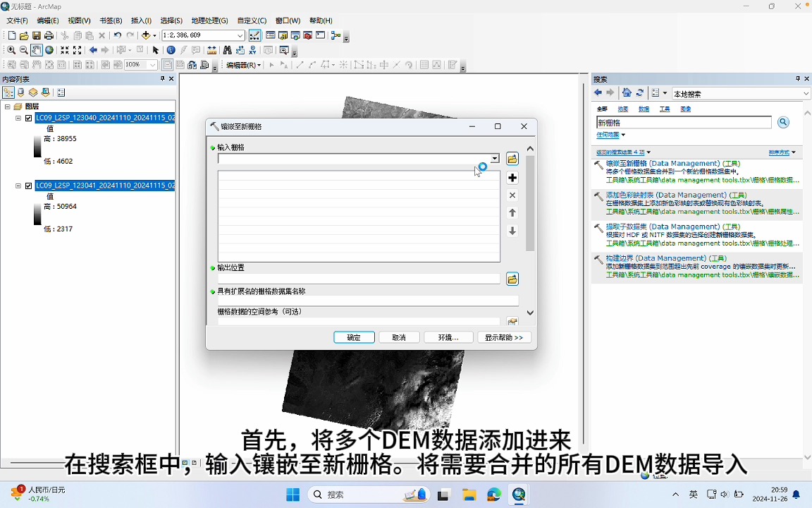The image size is (812, 508).
Task: Activate the Identify tool
Action: [171, 50]
